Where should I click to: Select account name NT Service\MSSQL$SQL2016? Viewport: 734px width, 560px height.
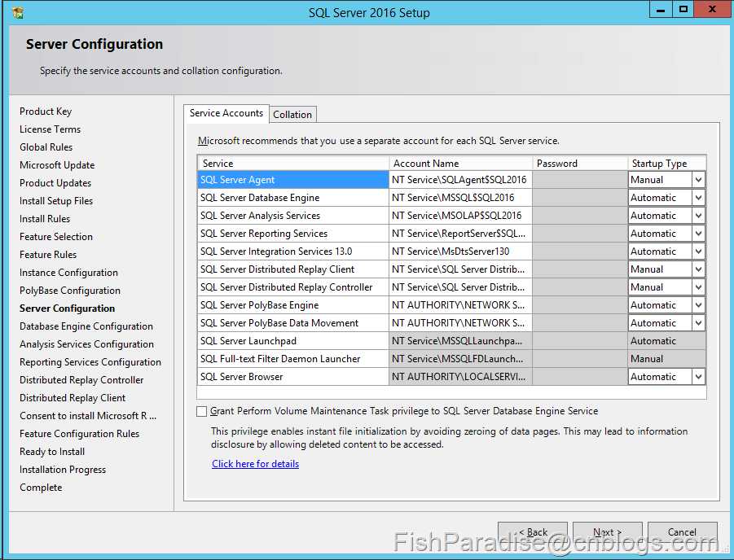pyautogui.click(x=460, y=198)
